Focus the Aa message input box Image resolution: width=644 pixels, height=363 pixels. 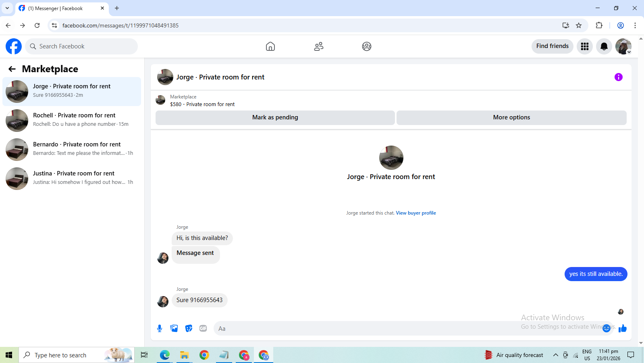pyautogui.click(x=407, y=328)
